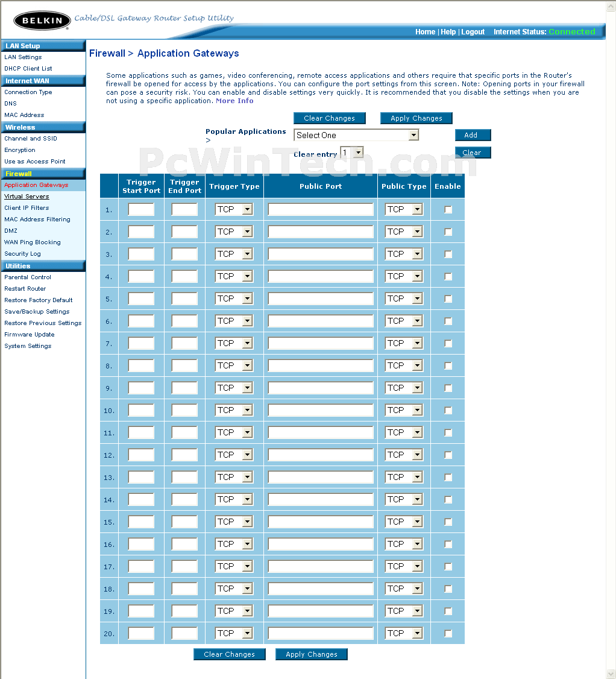
Task: Open Use as Access Point page
Action: click(x=34, y=162)
